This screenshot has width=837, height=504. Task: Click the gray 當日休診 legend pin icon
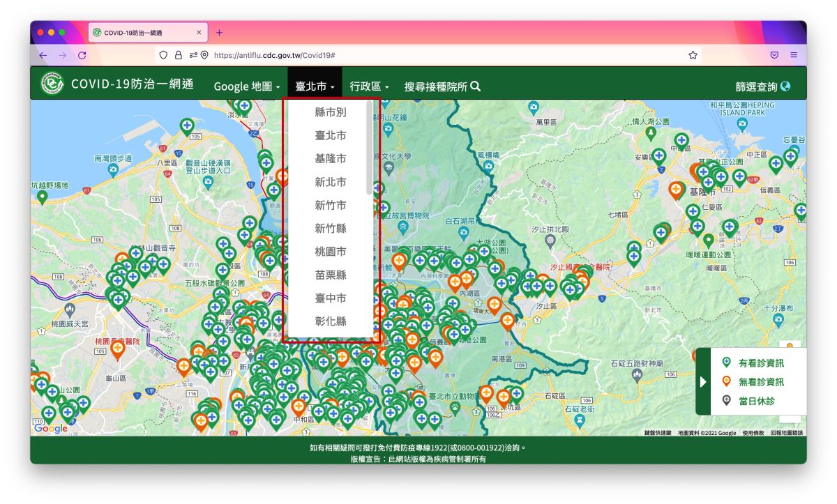[726, 400]
